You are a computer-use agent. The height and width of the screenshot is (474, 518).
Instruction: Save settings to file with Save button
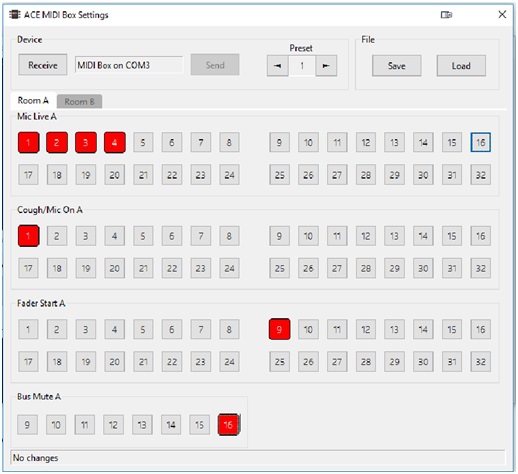[396, 66]
